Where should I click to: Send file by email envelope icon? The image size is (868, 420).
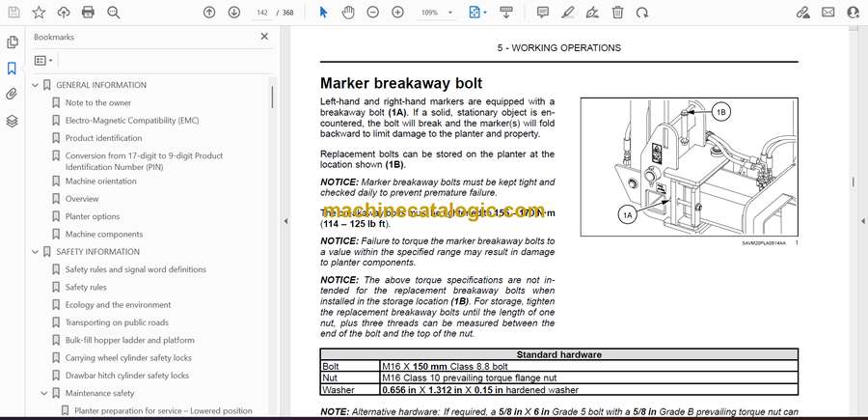[828, 13]
